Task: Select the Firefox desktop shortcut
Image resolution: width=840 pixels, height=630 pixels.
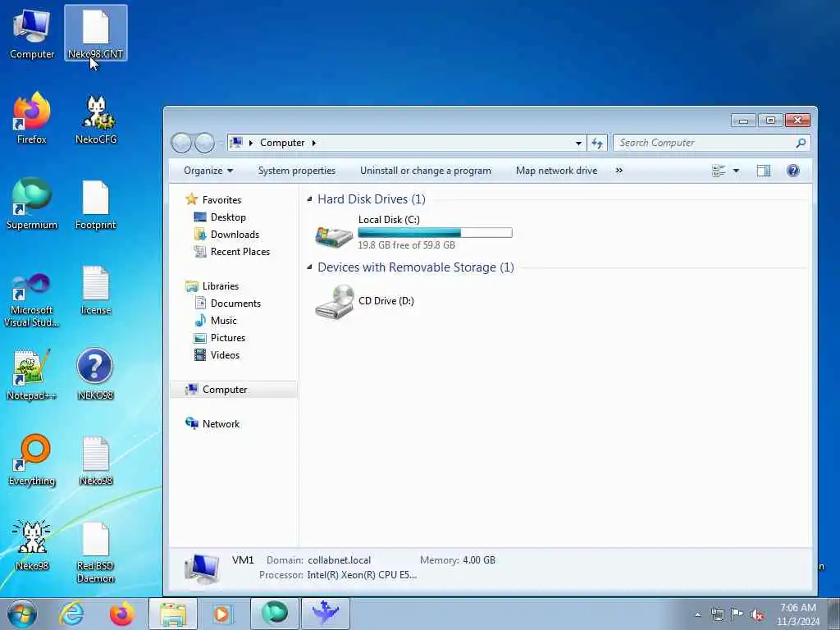Action: pos(32,118)
